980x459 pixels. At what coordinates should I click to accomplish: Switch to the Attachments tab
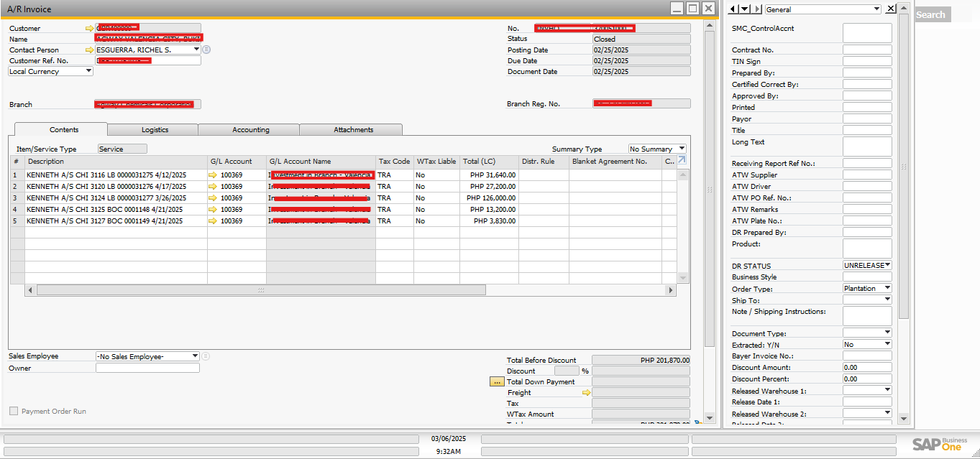coord(353,130)
